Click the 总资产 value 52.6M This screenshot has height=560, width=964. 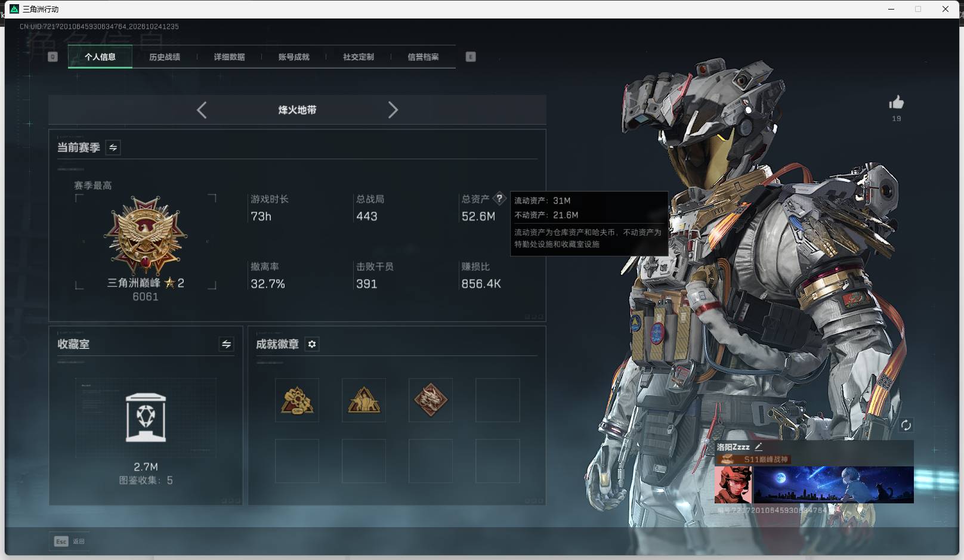coord(478,216)
